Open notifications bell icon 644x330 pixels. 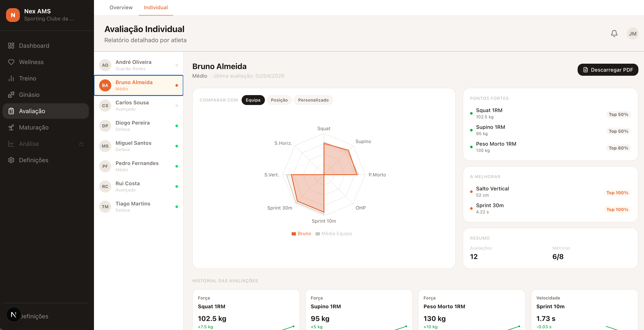pos(614,33)
